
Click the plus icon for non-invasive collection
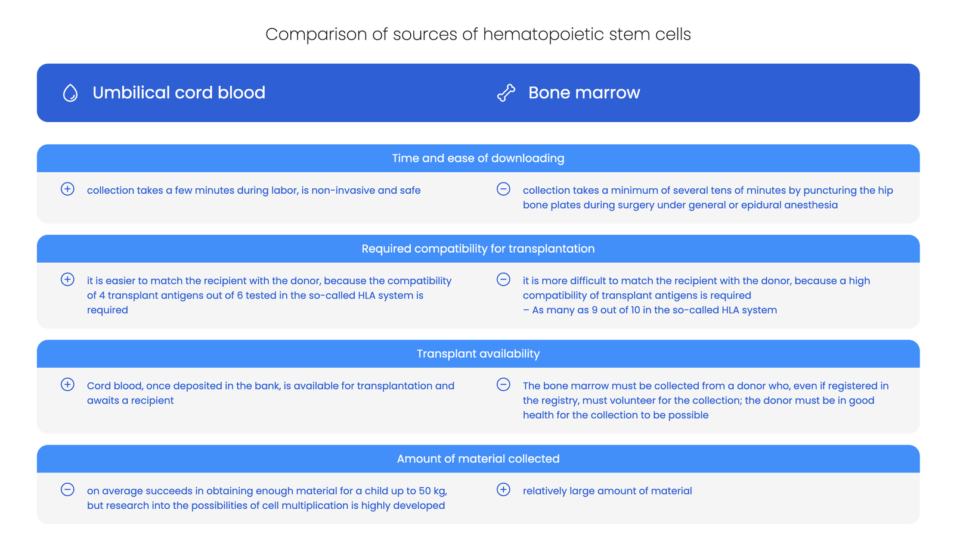[68, 189]
